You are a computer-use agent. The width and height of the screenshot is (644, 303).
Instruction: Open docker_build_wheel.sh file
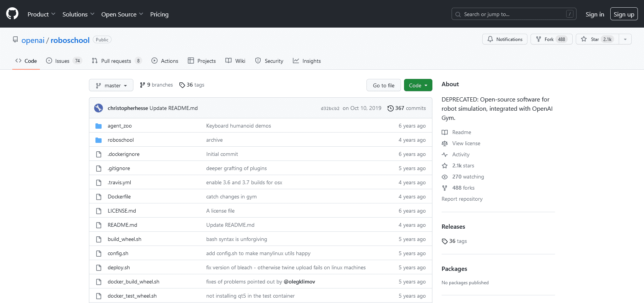pos(133,282)
